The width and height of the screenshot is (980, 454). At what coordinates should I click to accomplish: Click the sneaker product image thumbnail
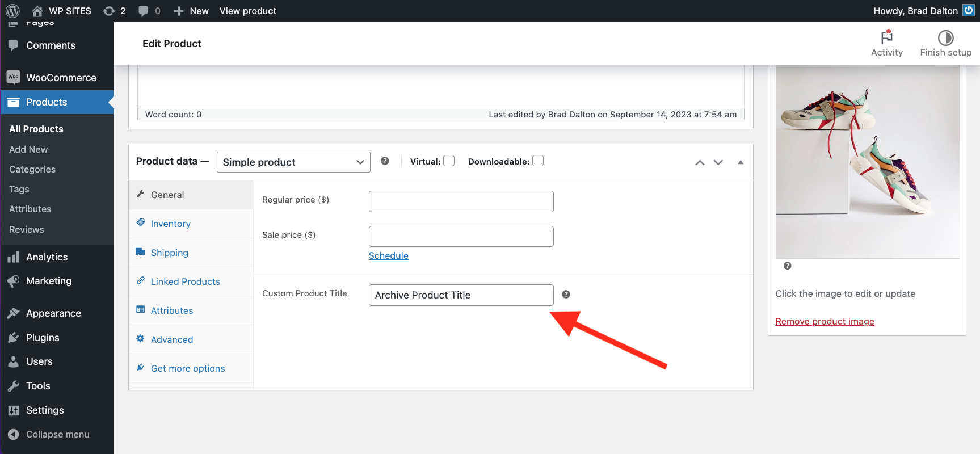(x=867, y=161)
